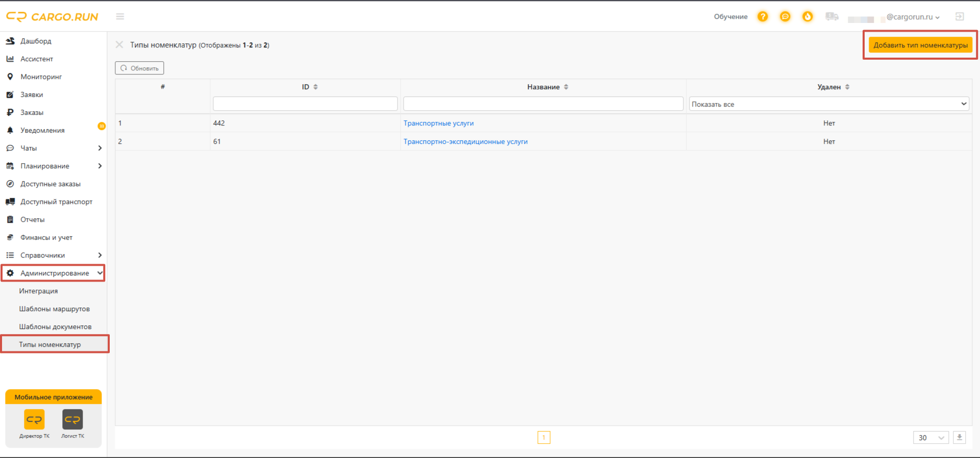Expand the Планирование submenu chevron

point(100,166)
